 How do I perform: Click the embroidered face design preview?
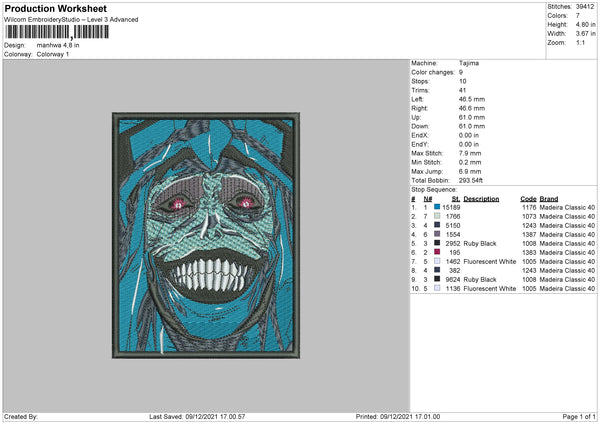(206, 235)
